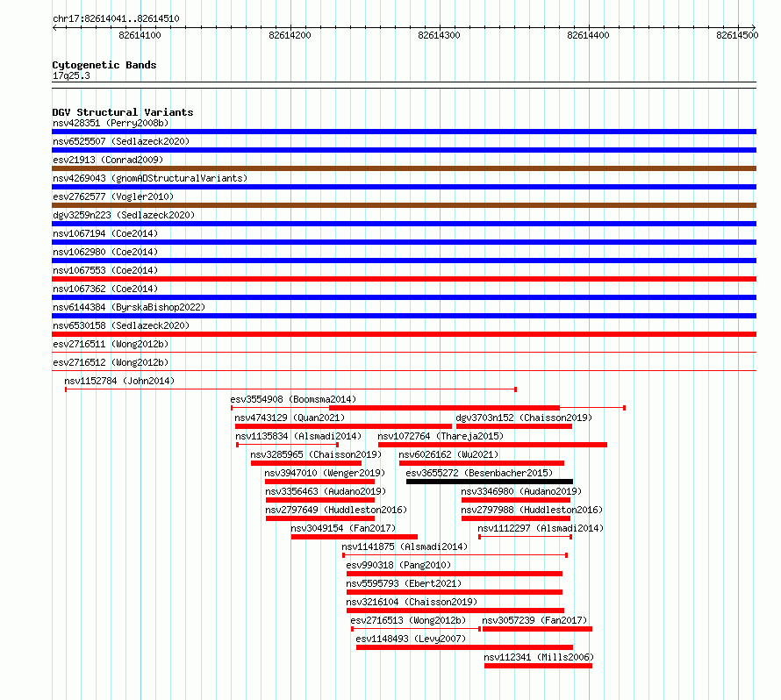781x700 pixels.
Task: Click ruler position 82614400
Action: 588,35
